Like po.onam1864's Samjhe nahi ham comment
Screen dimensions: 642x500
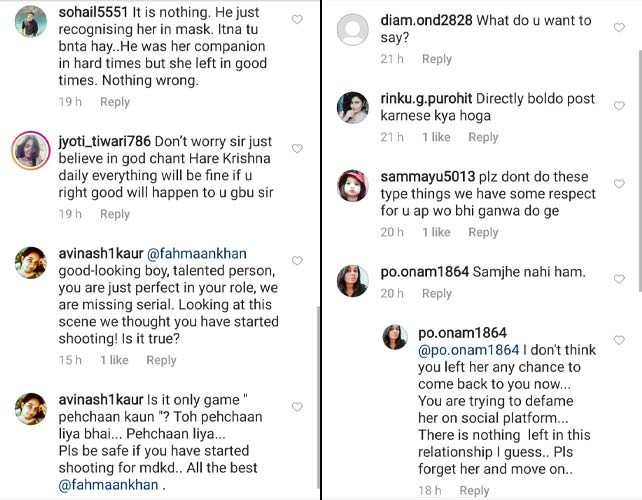point(619,279)
